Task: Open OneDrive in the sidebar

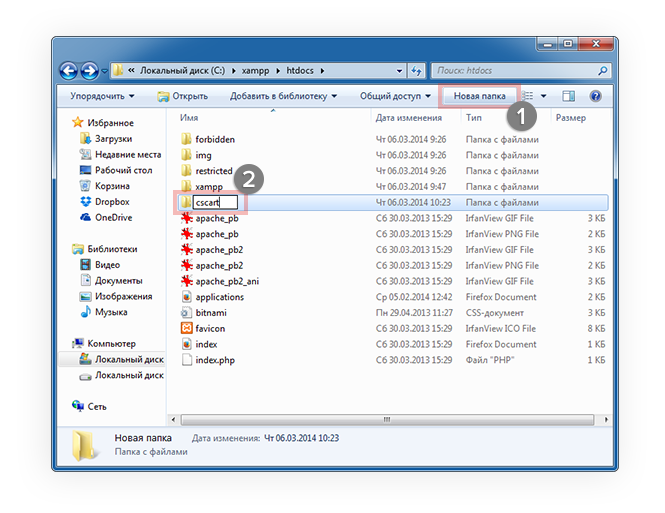Action: 113,217
